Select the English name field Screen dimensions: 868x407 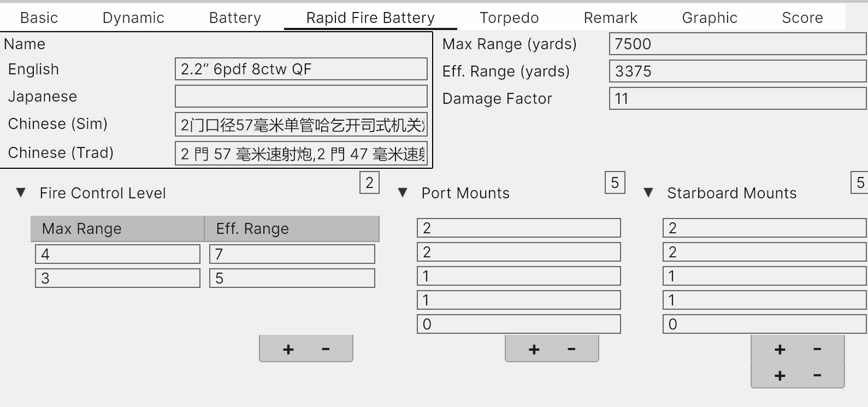click(x=301, y=69)
